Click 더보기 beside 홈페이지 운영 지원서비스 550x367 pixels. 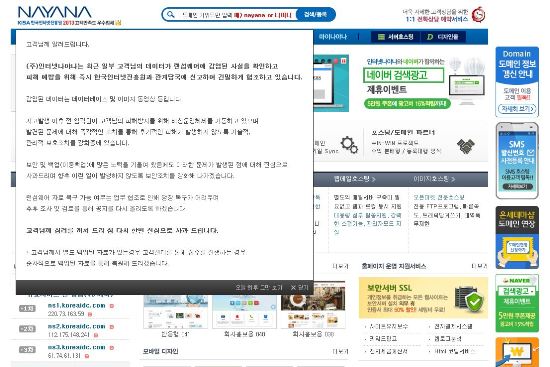point(479,266)
